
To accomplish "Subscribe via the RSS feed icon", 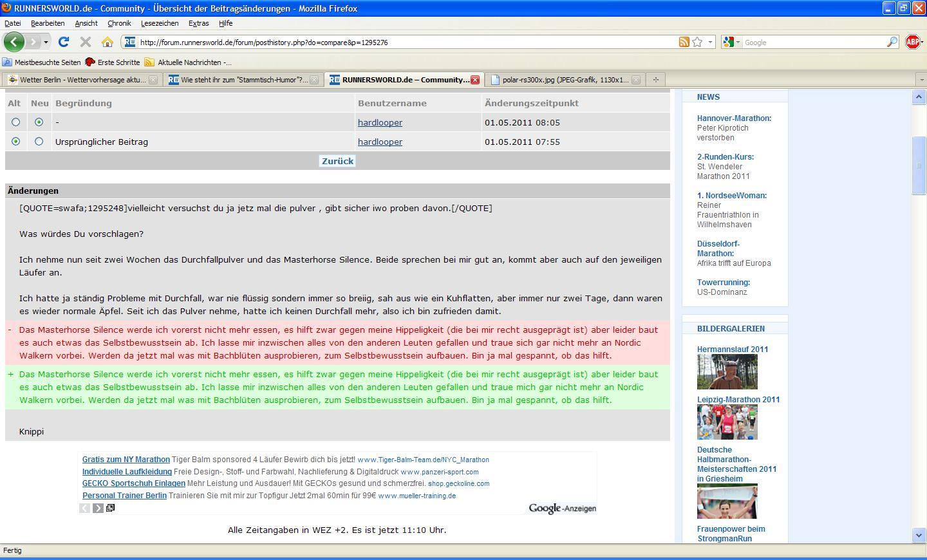I will click(x=684, y=42).
